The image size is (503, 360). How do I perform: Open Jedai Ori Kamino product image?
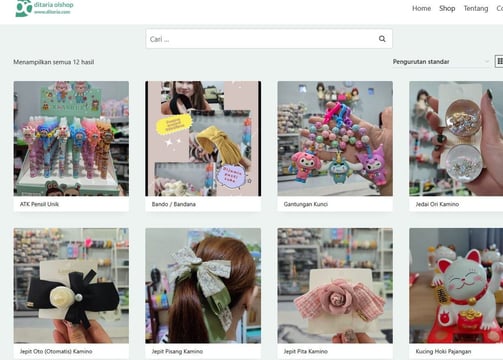point(456,138)
